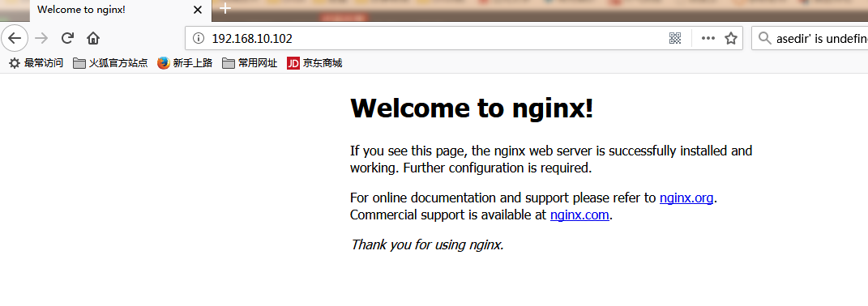Open 京东商城 bookmark
This screenshot has height=306, width=868.
(x=314, y=63)
